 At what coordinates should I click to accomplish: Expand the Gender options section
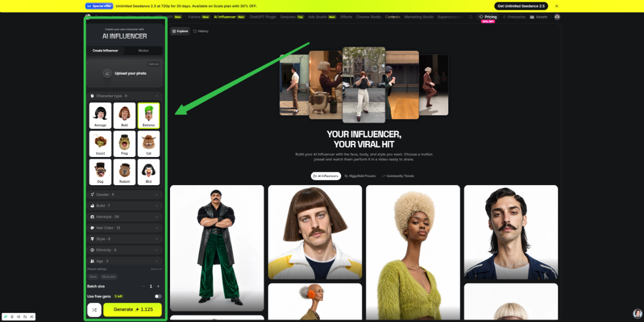tap(124, 194)
